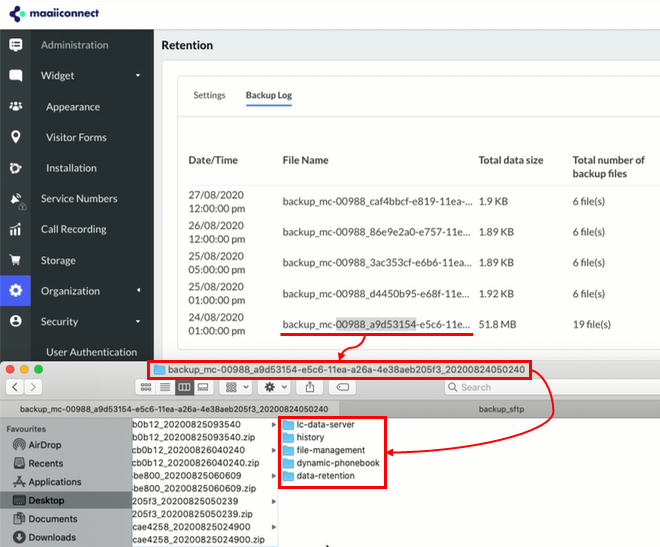Viewport: 660px width, 547px height.
Task: Collapse the Widget menu
Action: click(x=90, y=75)
